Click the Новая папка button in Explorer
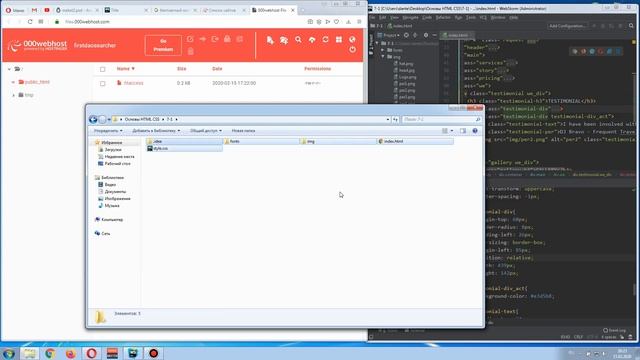Screen dimensions: 640x360 (x=243, y=131)
